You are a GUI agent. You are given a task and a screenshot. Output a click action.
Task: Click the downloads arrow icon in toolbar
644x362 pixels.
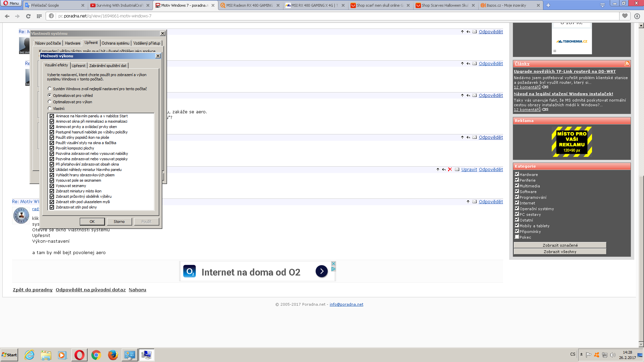[x=637, y=16]
